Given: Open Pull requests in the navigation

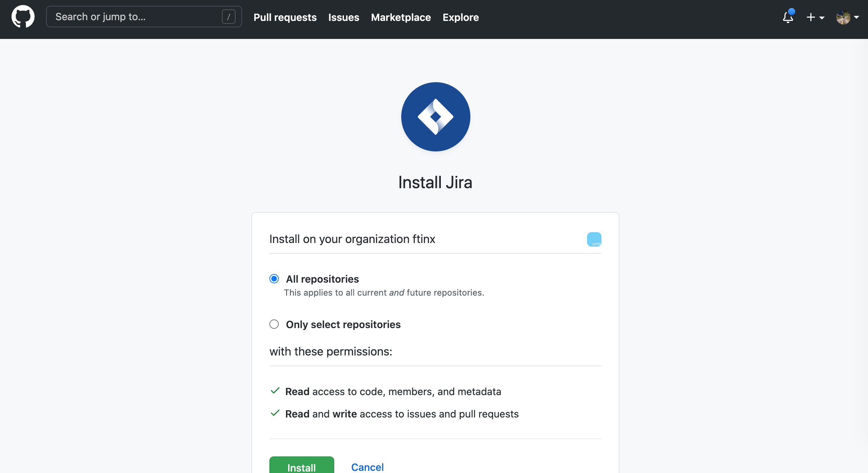Looking at the screenshot, I should [285, 17].
